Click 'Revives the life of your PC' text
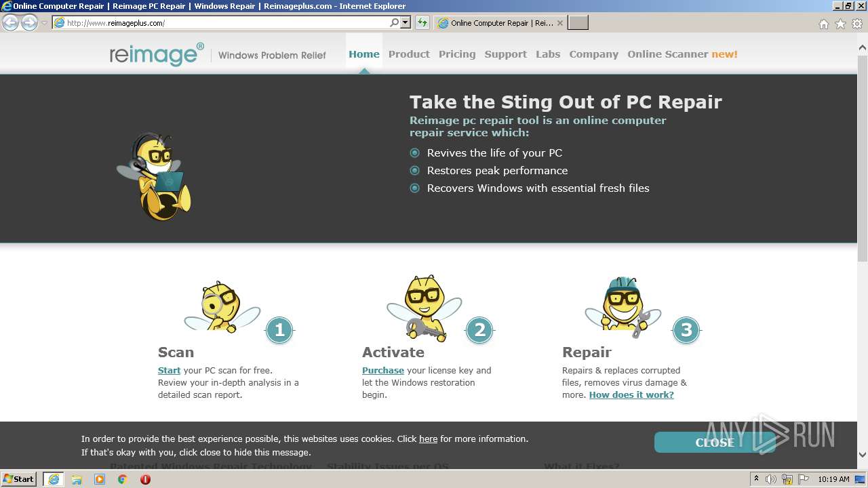Screen dimensions: 868x488 494,153
